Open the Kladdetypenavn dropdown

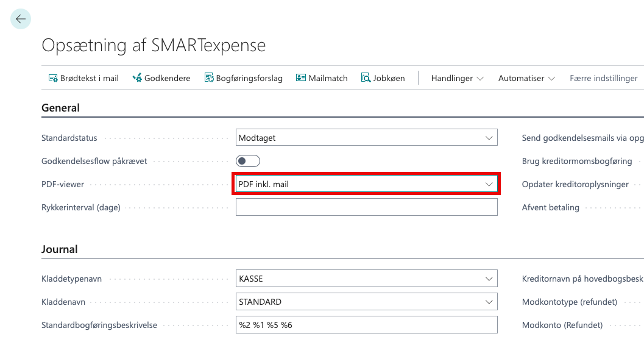click(x=489, y=279)
